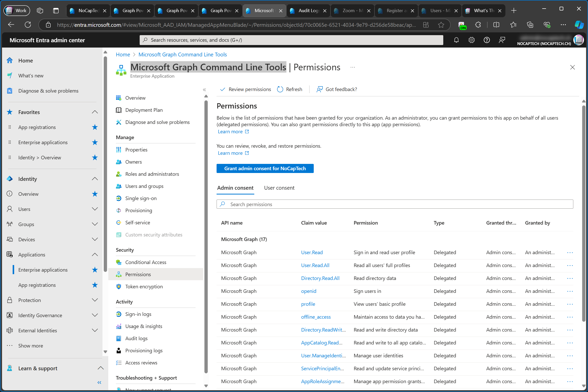This screenshot has height=392, width=588.
Task: Expand the Groups section in sidebar
Action: [95, 224]
